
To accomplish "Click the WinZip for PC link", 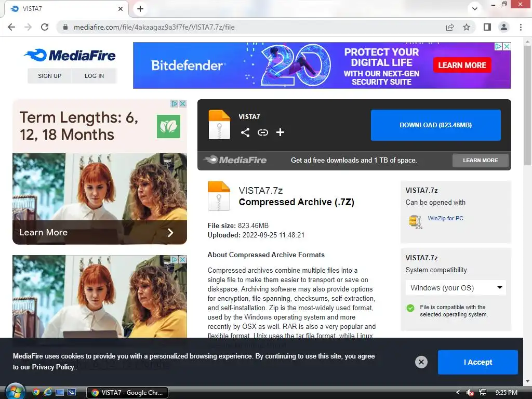I will pos(445,218).
